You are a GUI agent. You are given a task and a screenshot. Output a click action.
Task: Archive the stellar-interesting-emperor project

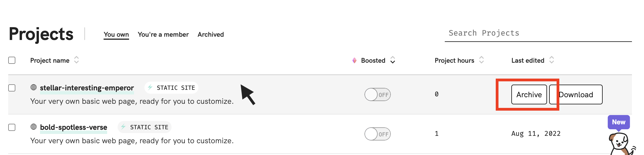[x=529, y=94]
